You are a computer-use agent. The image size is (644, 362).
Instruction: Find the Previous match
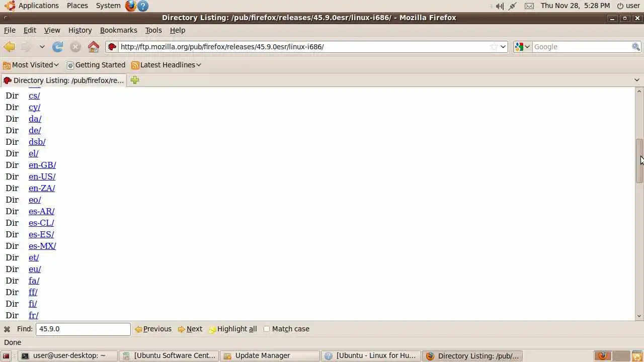(x=153, y=329)
